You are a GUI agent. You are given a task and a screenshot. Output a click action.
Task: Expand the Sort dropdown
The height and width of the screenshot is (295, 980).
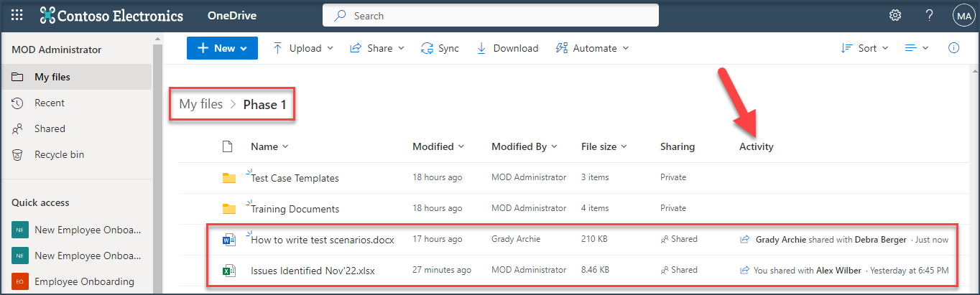(864, 48)
